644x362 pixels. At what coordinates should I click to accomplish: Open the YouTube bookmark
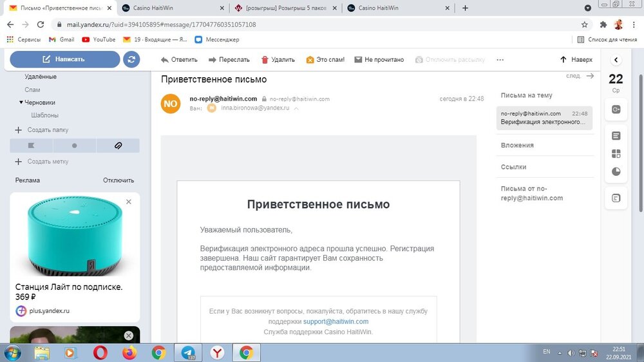(x=99, y=39)
